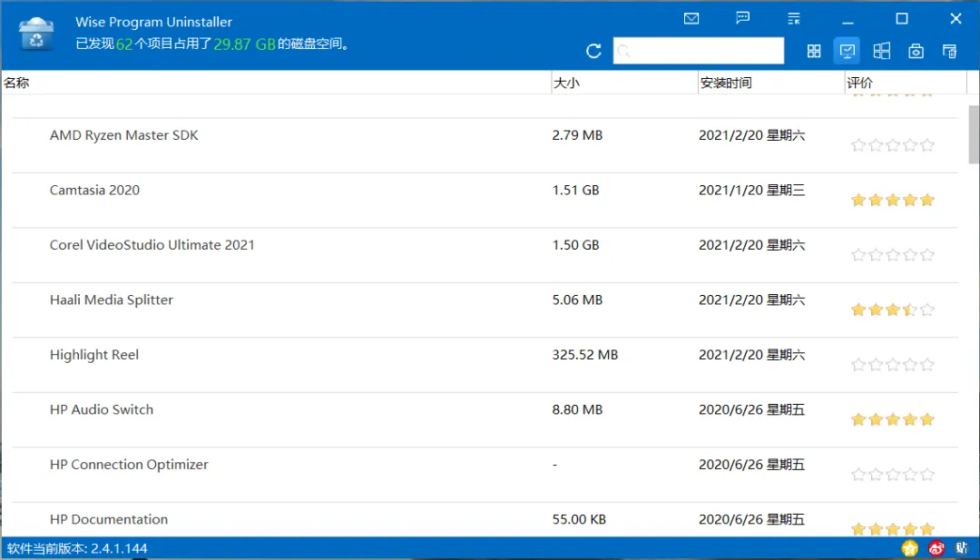Select HP Audio Switch entry
The image size is (980, 560).
[x=485, y=419]
